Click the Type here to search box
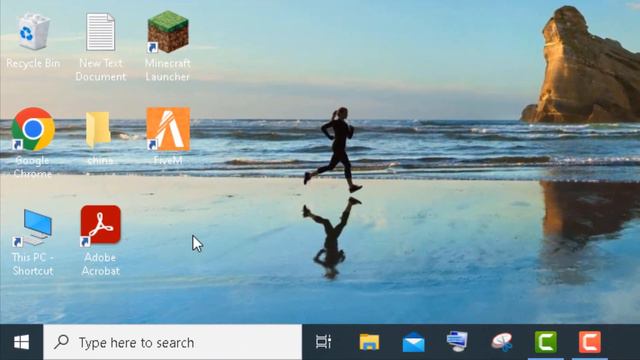Image resolution: width=640 pixels, height=360 pixels. point(173,342)
